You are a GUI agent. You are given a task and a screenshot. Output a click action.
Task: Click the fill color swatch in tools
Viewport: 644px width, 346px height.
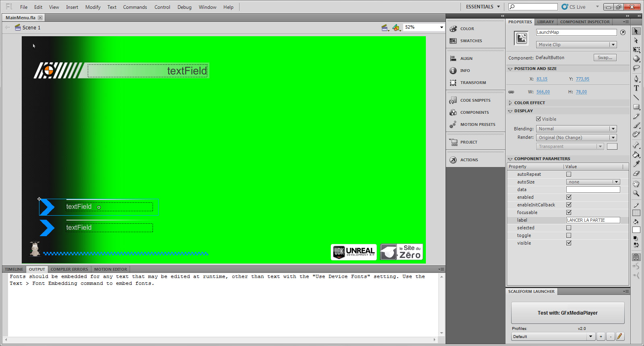[x=636, y=230]
